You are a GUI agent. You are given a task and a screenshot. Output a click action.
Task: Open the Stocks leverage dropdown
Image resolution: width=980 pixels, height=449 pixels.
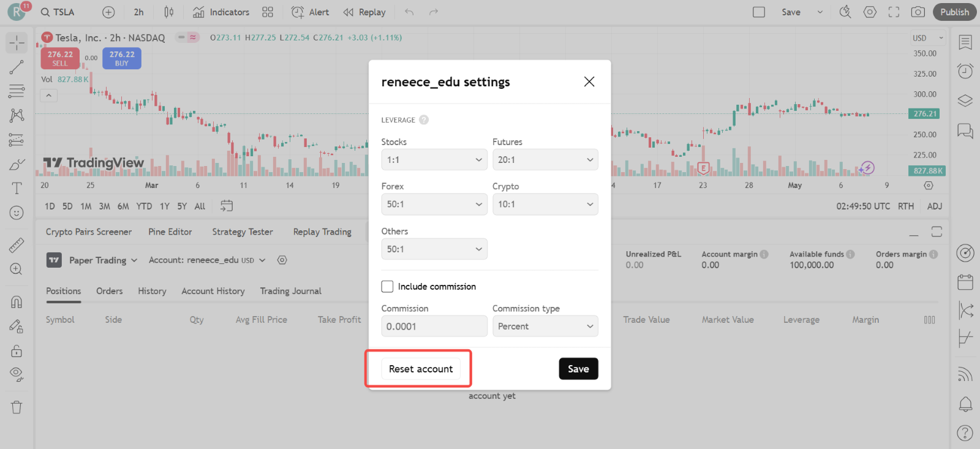coord(434,160)
